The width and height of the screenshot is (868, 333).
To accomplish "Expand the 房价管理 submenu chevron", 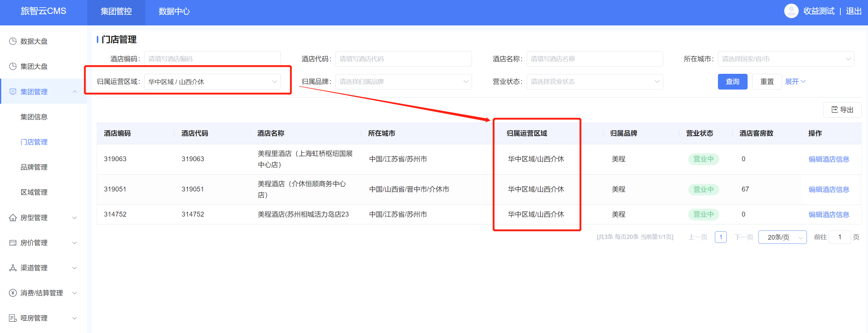I will [75, 243].
